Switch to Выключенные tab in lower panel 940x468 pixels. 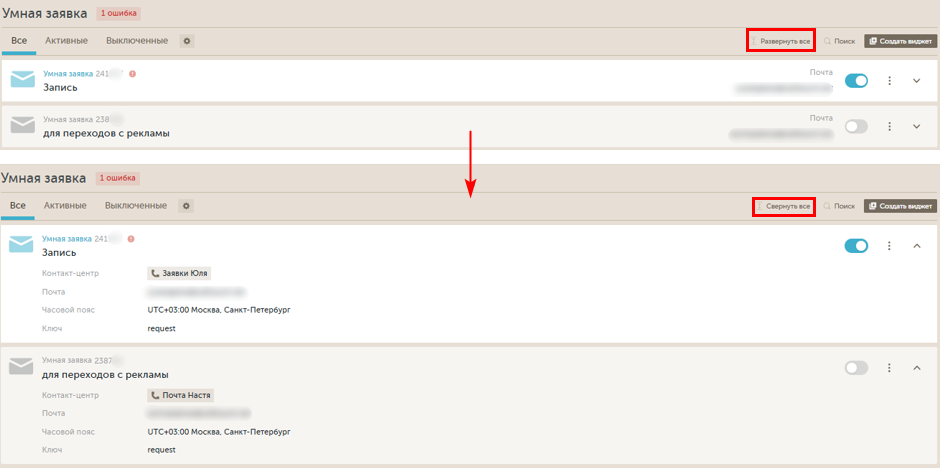(x=136, y=206)
